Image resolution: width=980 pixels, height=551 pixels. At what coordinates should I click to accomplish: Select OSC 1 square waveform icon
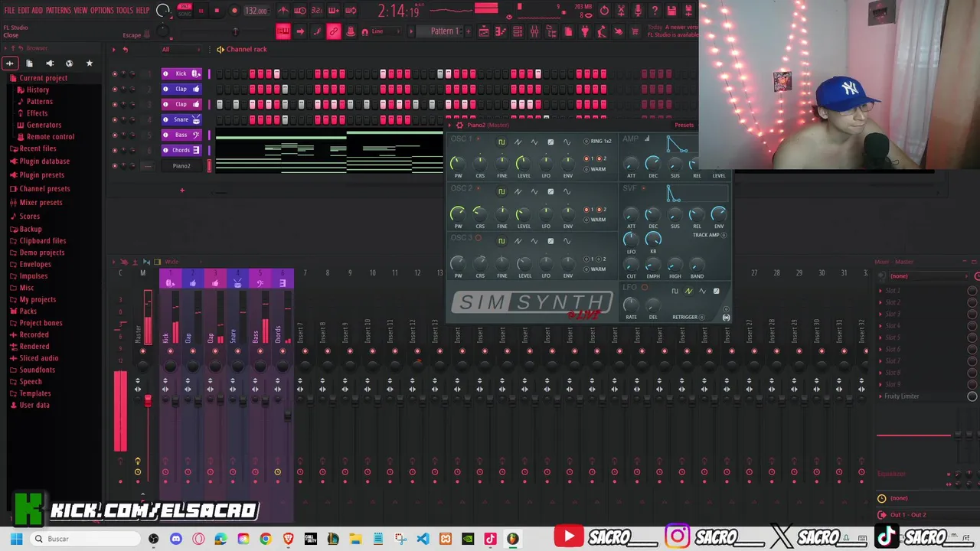pos(501,142)
